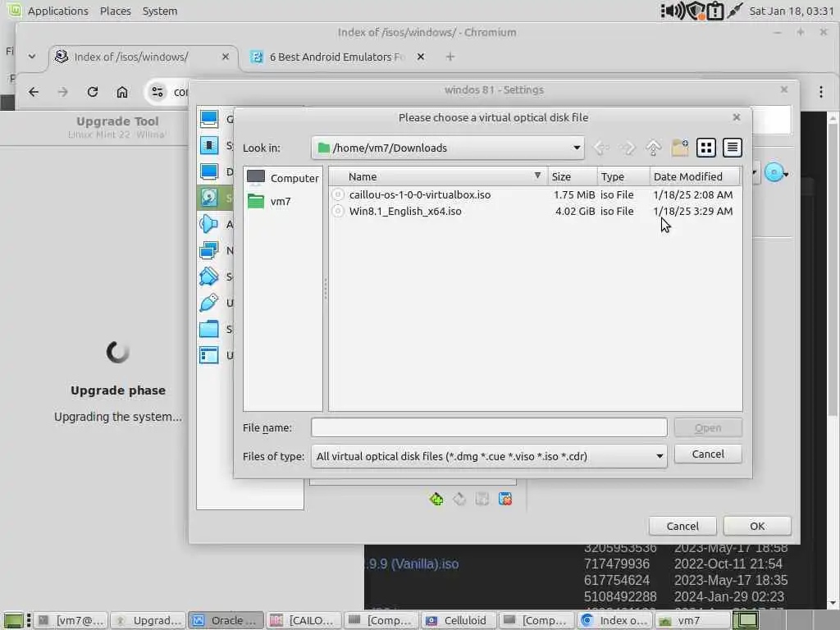Viewport: 840px width, 630px height.
Task: Open the Storage settings category icon
Action: (209, 198)
